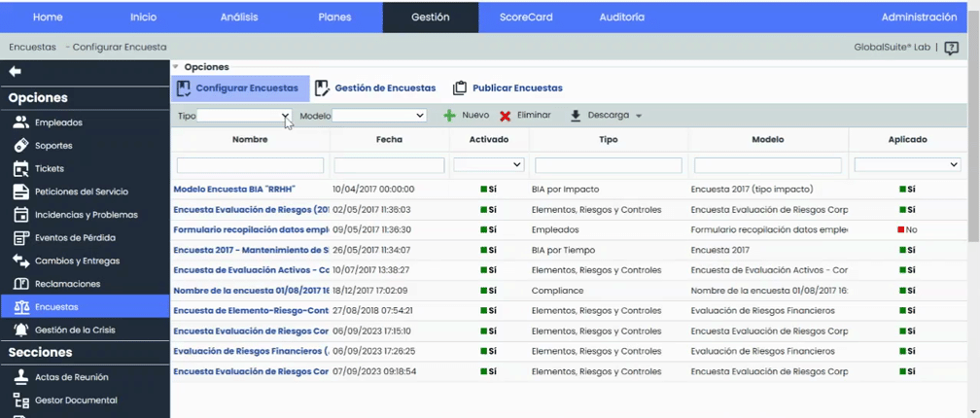
Task: Open the Tipo filter dropdown
Action: (244, 116)
